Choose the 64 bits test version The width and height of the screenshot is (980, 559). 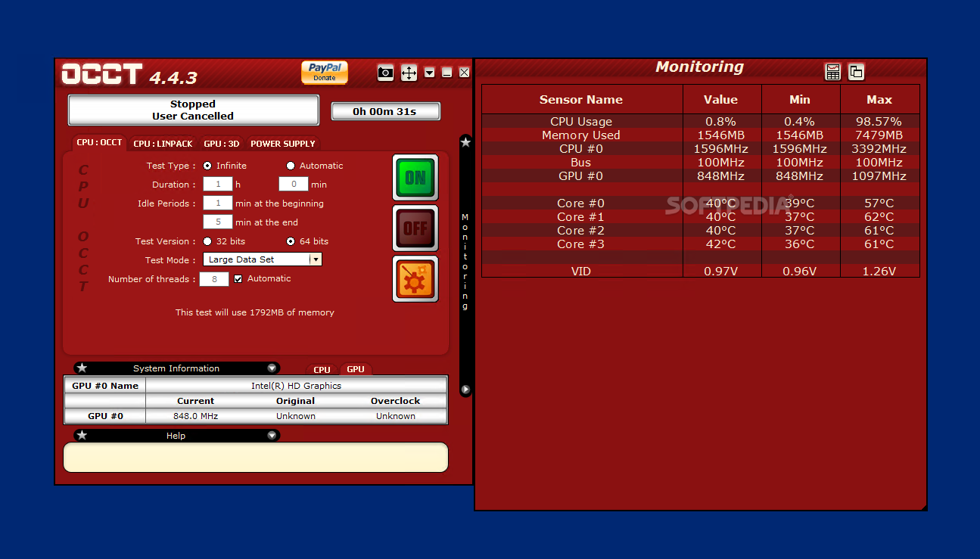[291, 241]
